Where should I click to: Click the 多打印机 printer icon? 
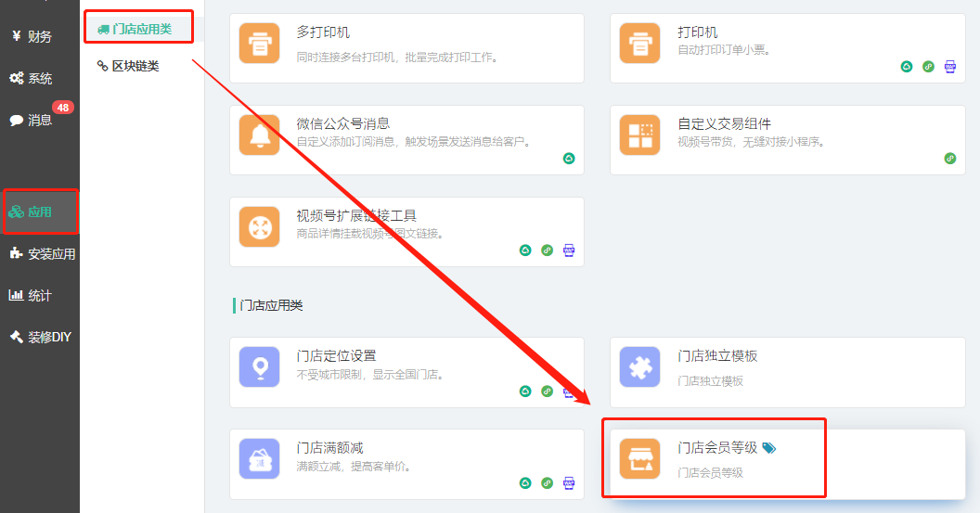pyautogui.click(x=259, y=43)
